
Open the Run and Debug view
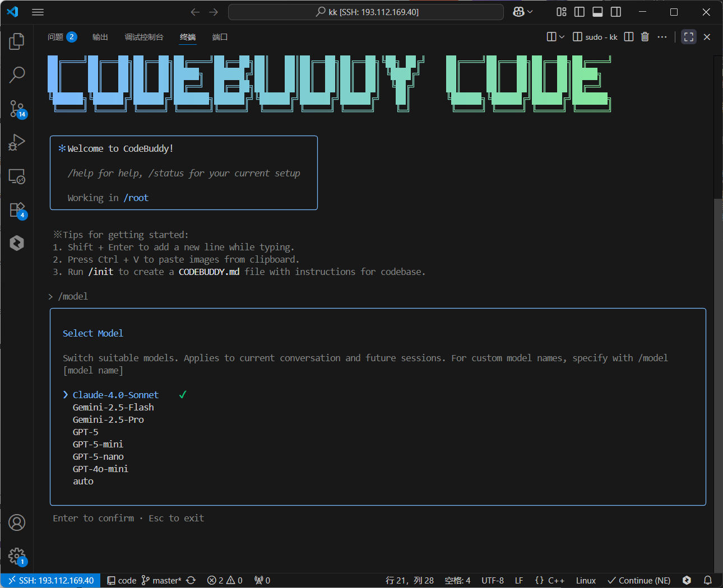click(x=17, y=142)
